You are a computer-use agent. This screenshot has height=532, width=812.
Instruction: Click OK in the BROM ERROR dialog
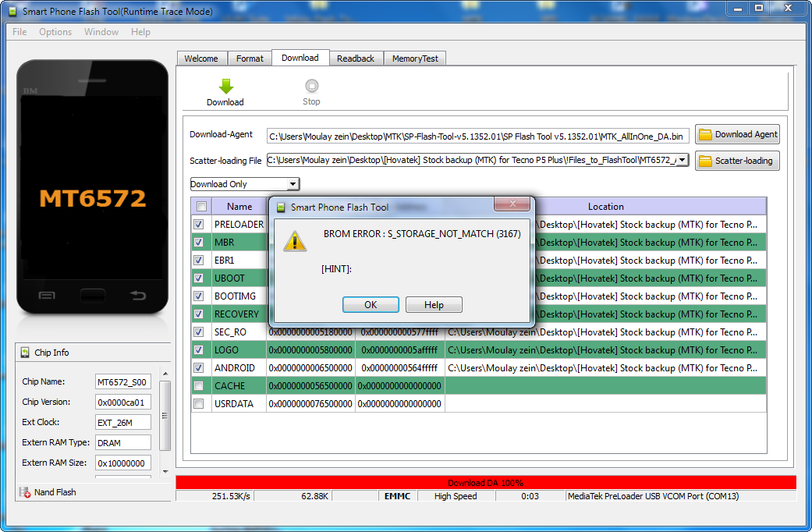[x=371, y=304]
